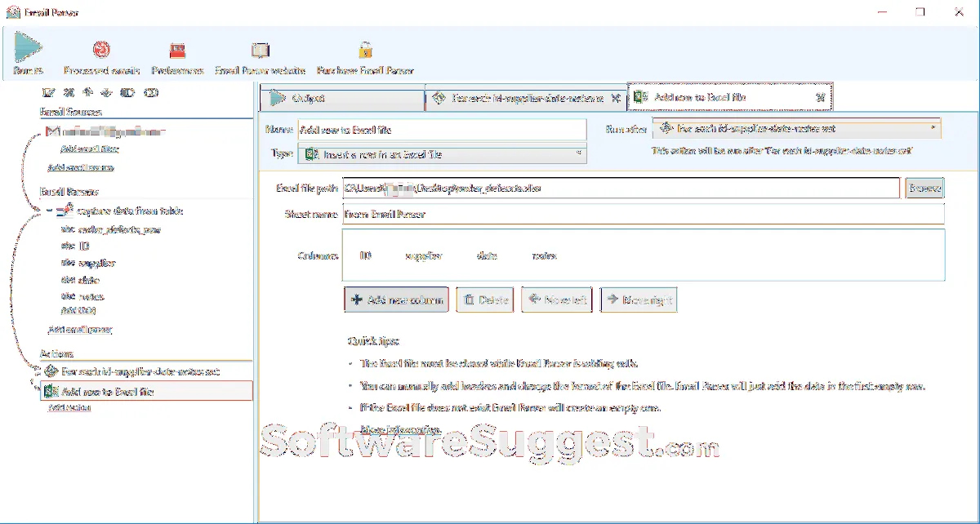980x524 pixels.
Task: Open the Type dropdown for the action
Action: tap(441, 153)
